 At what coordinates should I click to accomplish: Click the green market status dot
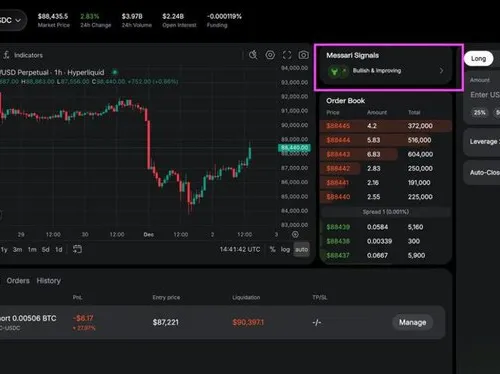(115, 72)
